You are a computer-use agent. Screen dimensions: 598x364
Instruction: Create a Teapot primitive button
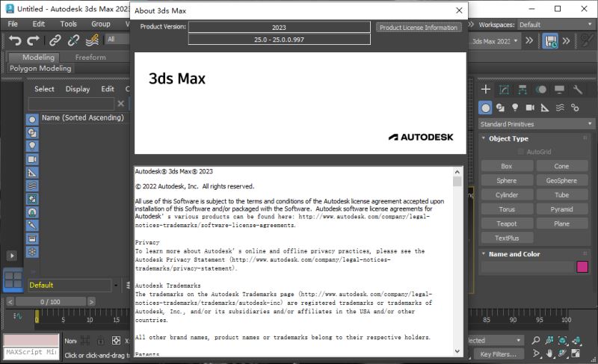click(x=507, y=223)
